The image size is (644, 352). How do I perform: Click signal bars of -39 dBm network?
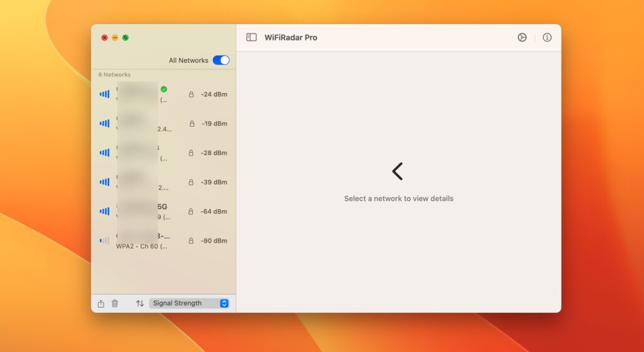coord(104,182)
